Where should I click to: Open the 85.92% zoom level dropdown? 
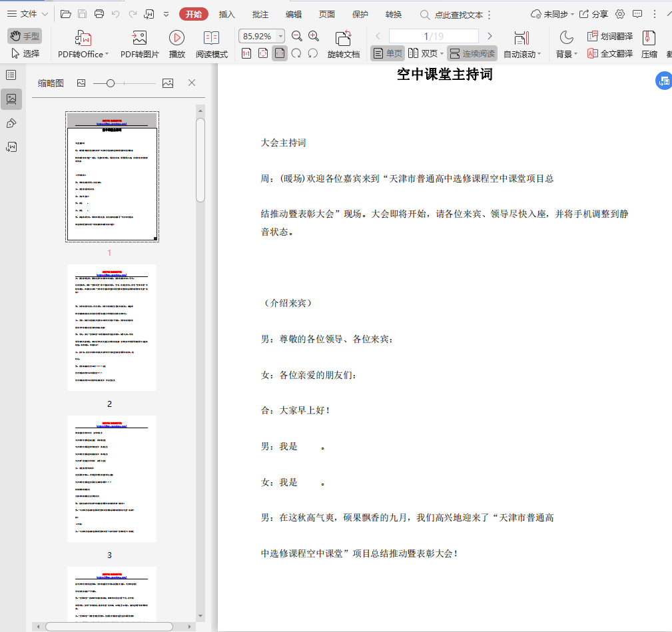point(280,36)
